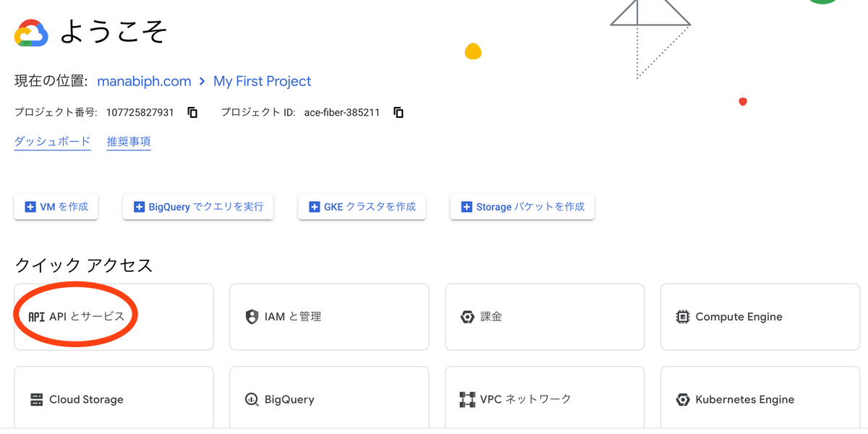Open the Cloud Storage quick access card
Image resolution: width=868 pixels, height=434 pixels.
coord(114,398)
